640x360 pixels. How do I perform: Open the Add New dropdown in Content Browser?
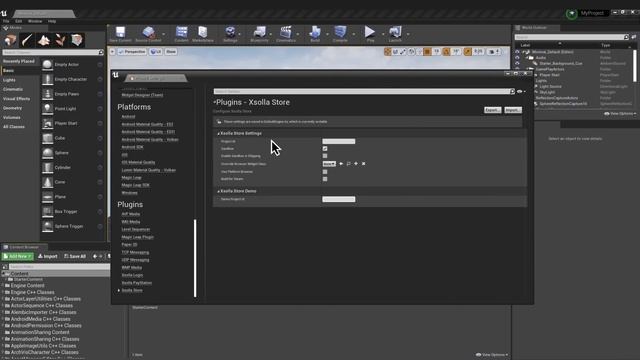click(x=18, y=256)
